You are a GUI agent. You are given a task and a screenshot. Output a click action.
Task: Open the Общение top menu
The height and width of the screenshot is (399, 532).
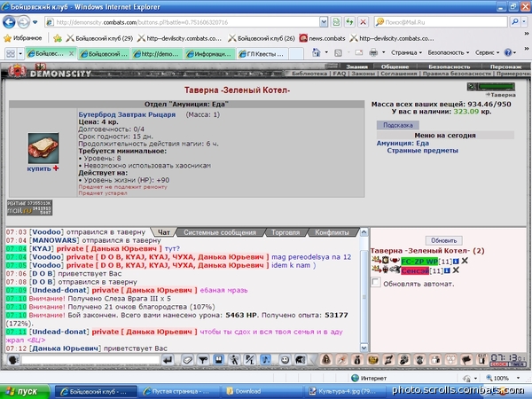coord(395,66)
